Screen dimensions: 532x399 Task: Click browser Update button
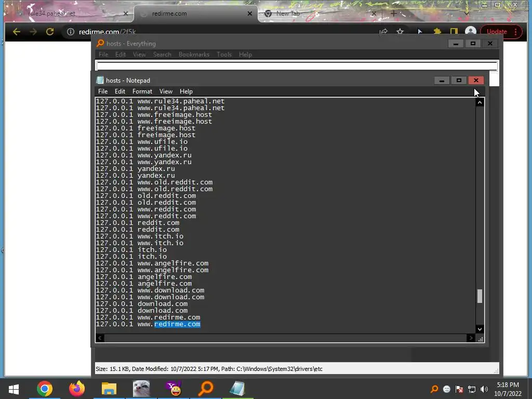point(501,32)
